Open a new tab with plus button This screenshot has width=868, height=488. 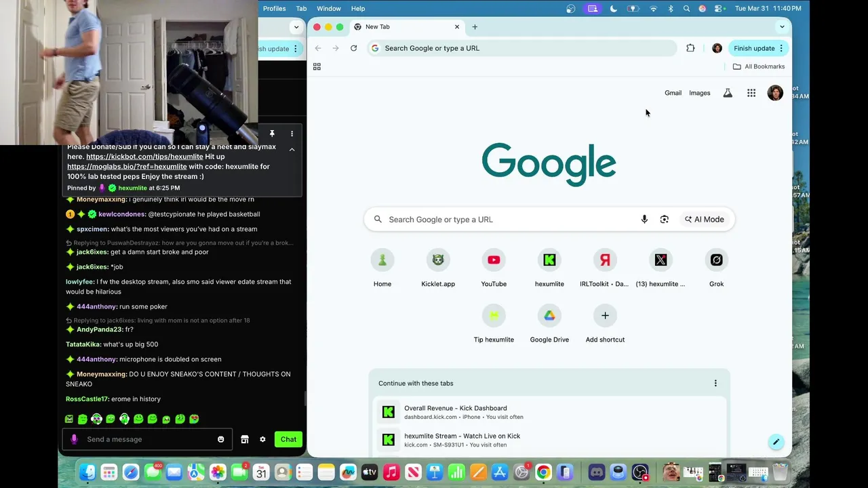point(475,27)
